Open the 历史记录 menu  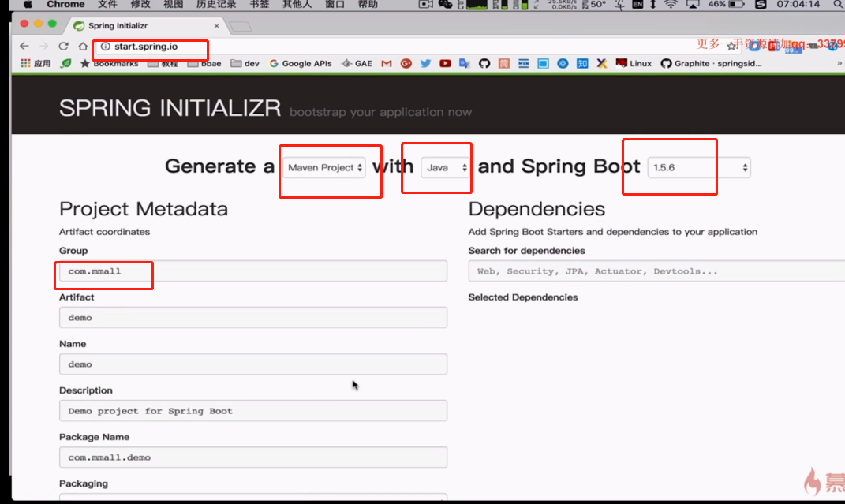click(216, 4)
